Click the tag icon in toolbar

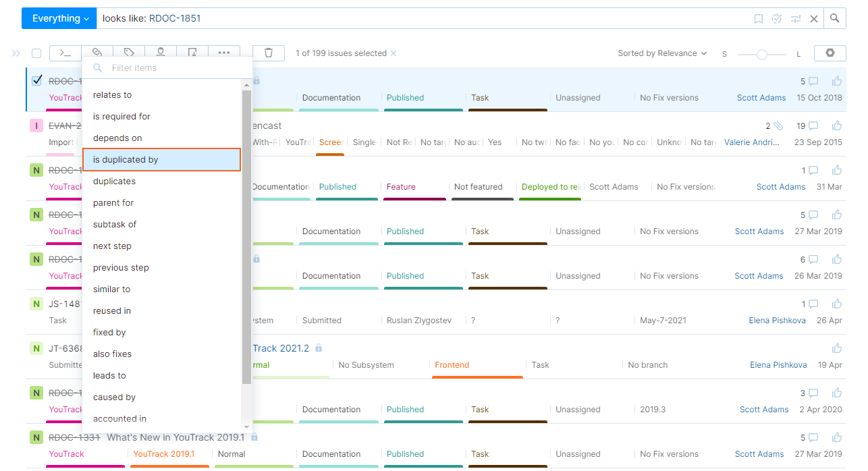129,53
